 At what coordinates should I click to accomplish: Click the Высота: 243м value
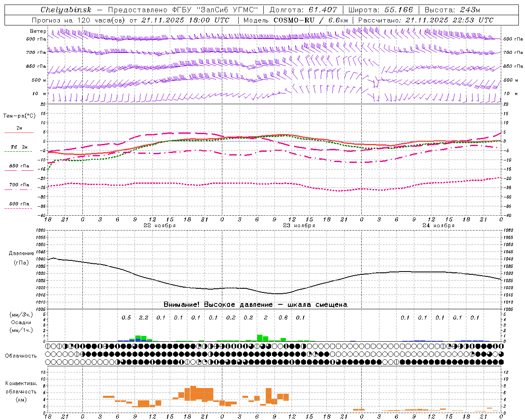tap(452, 10)
